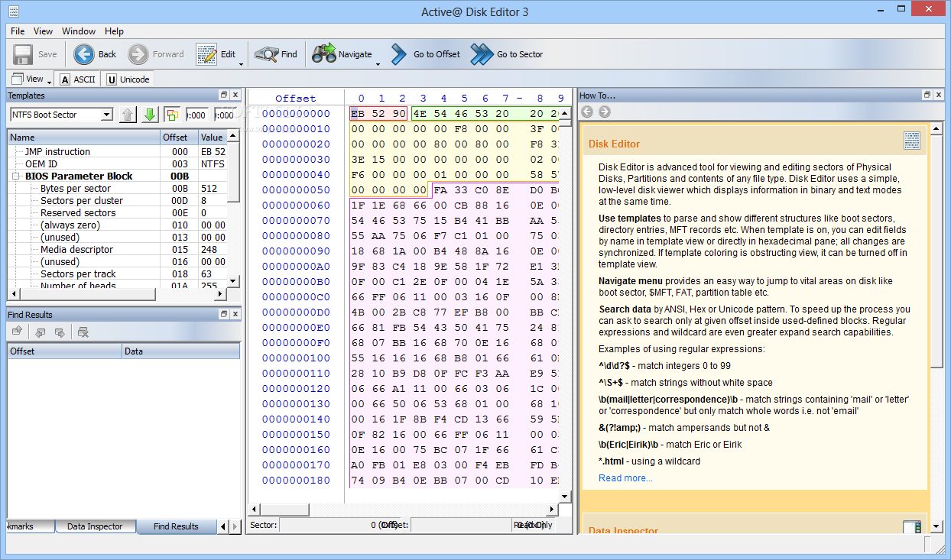Screen dimensions: 951x560
Task: Open the Help menu
Action: (x=115, y=31)
